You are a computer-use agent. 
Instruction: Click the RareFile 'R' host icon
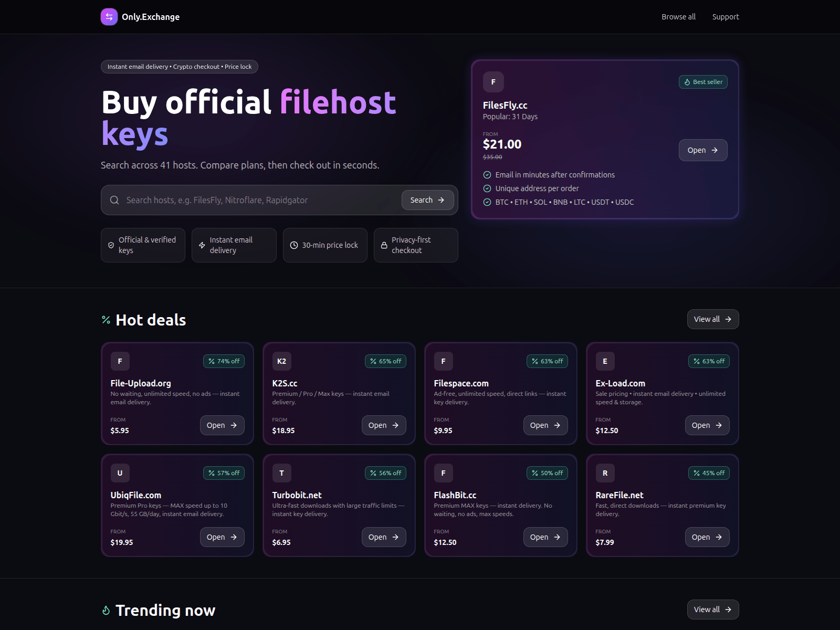(x=605, y=473)
